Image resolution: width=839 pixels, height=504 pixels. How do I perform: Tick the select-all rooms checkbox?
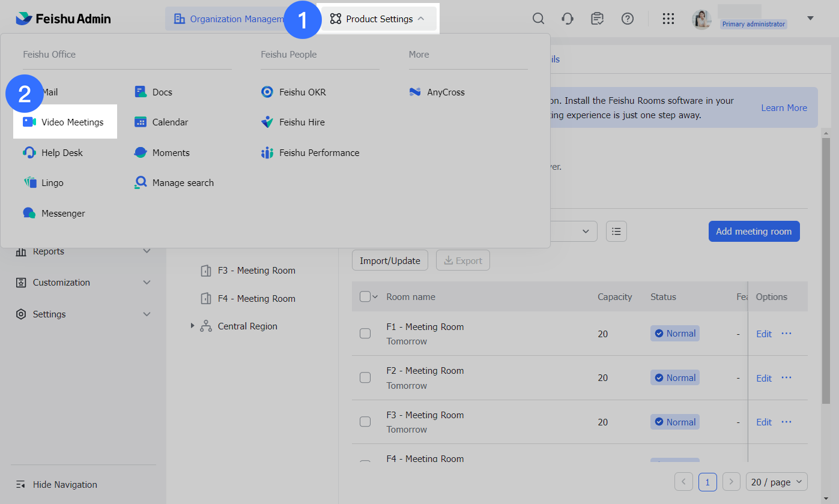tap(365, 296)
